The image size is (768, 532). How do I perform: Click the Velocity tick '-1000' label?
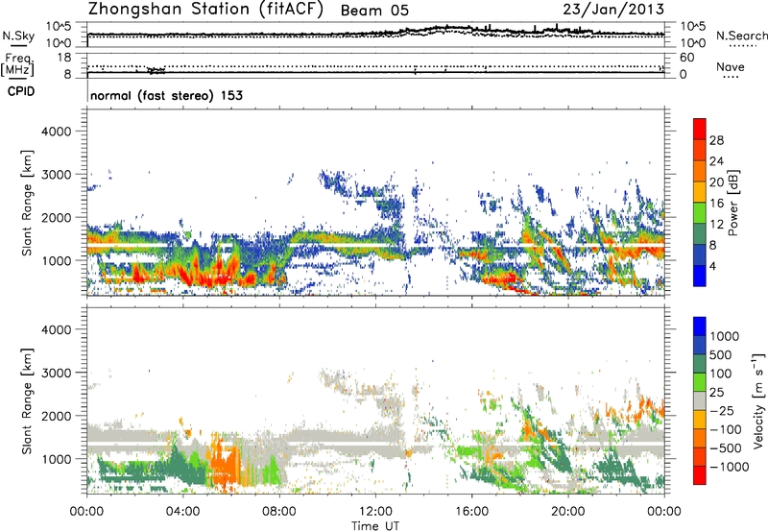point(729,467)
